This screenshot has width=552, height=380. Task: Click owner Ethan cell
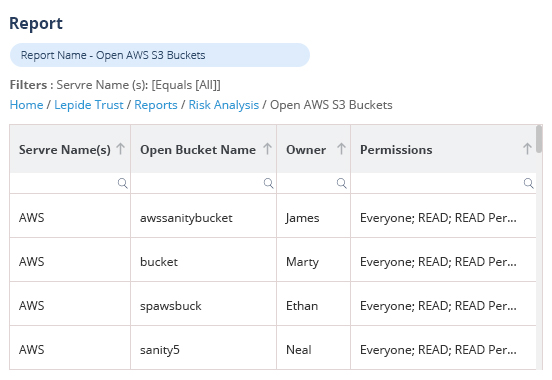point(313,304)
